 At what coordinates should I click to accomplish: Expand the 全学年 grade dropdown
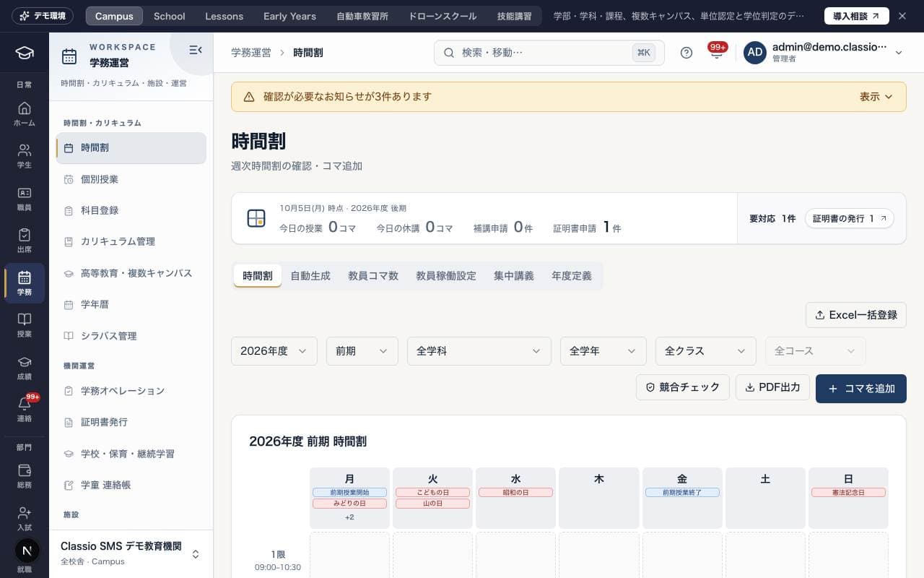(x=603, y=351)
